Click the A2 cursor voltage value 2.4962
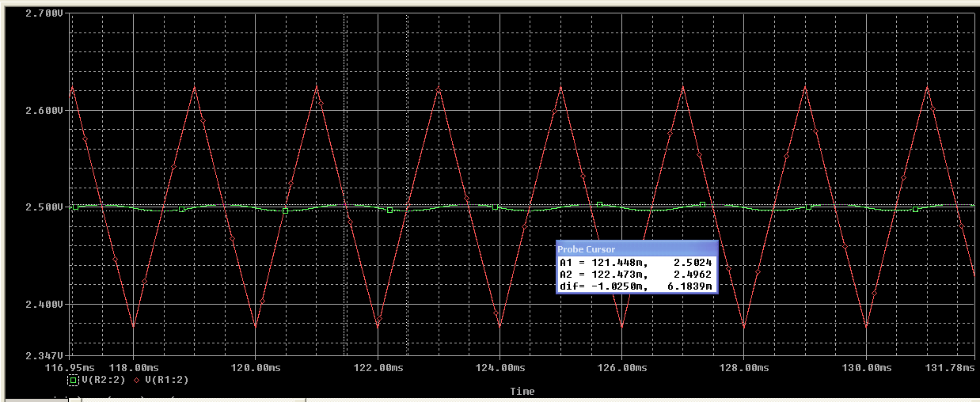The image size is (980, 402). pyautogui.click(x=693, y=275)
